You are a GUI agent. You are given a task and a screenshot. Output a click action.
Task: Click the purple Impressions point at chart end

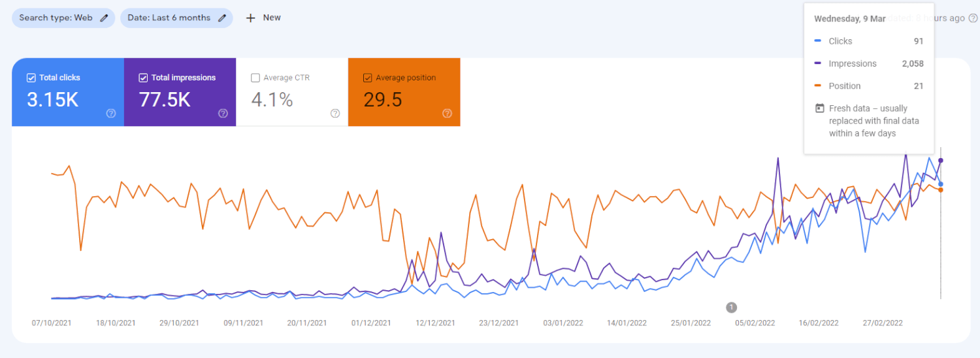coord(941,160)
